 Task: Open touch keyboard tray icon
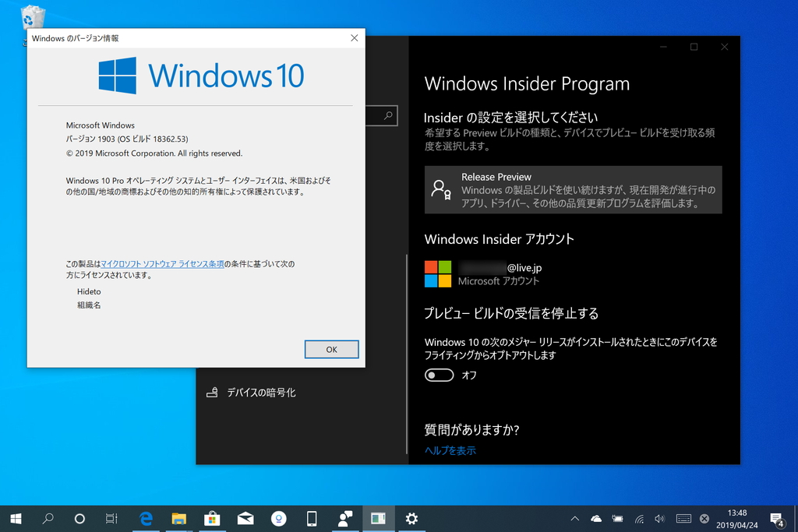pyautogui.click(x=683, y=519)
